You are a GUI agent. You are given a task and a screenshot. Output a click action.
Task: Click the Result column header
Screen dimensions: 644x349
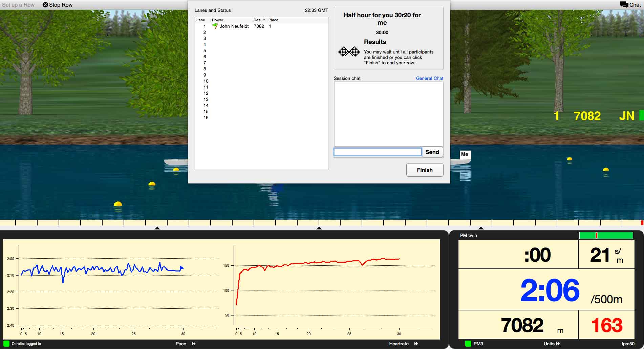click(x=259, y=20)
